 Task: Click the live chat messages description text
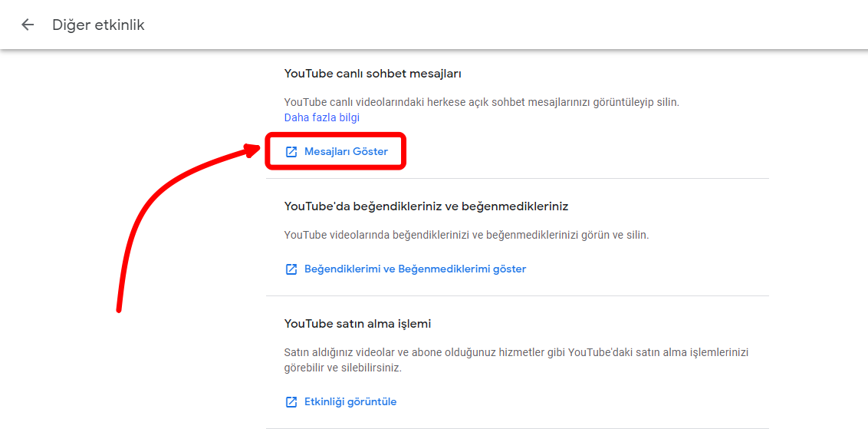[x=482, y=102]
